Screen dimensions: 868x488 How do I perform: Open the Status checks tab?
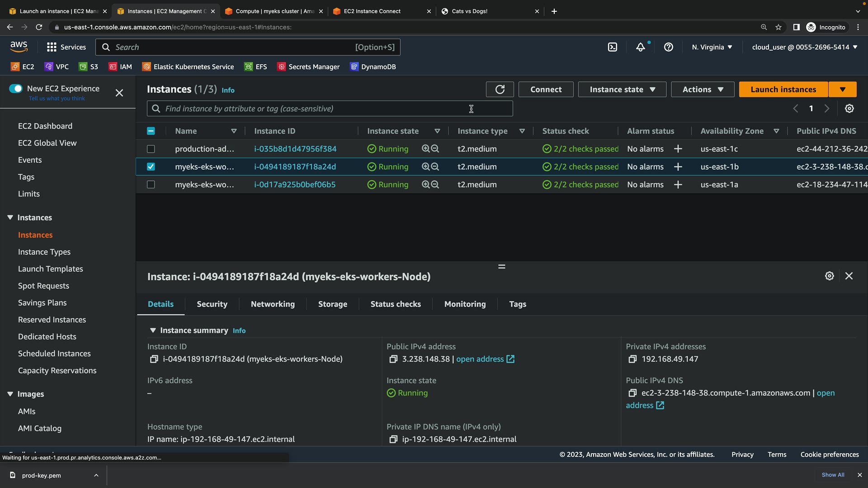click(396, 304)
